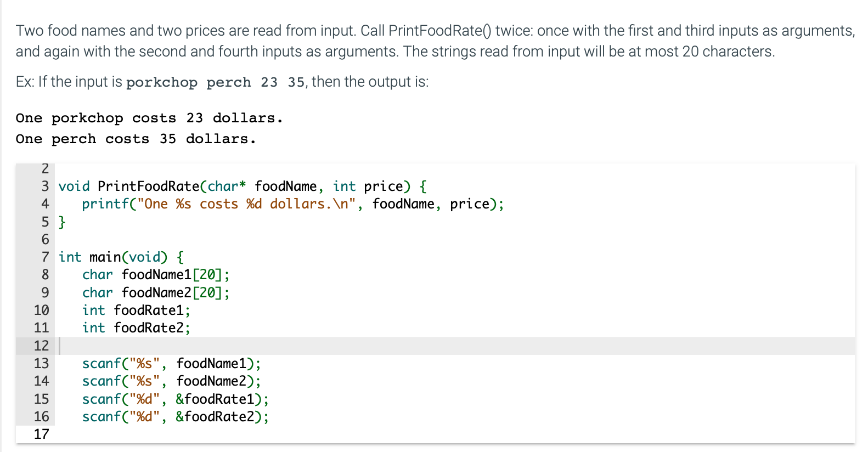Click line number 3 in the gutter
The height and width of the screenshot is (452, 868).
point(45,187)
